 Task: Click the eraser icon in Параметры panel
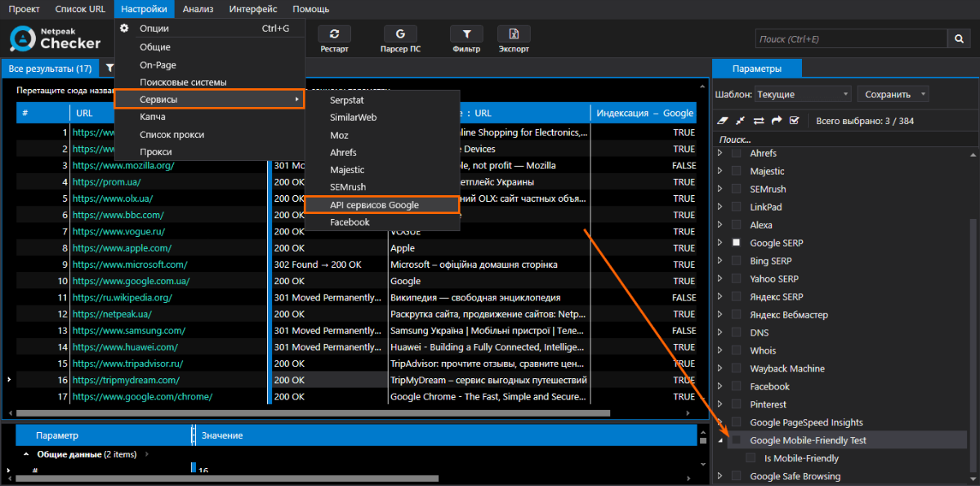[723, 119]
